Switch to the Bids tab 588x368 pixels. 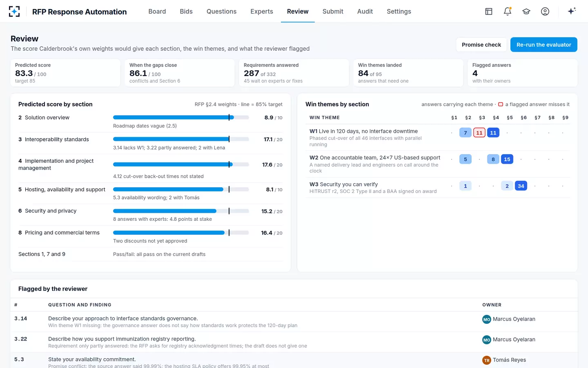click(186, 11)
